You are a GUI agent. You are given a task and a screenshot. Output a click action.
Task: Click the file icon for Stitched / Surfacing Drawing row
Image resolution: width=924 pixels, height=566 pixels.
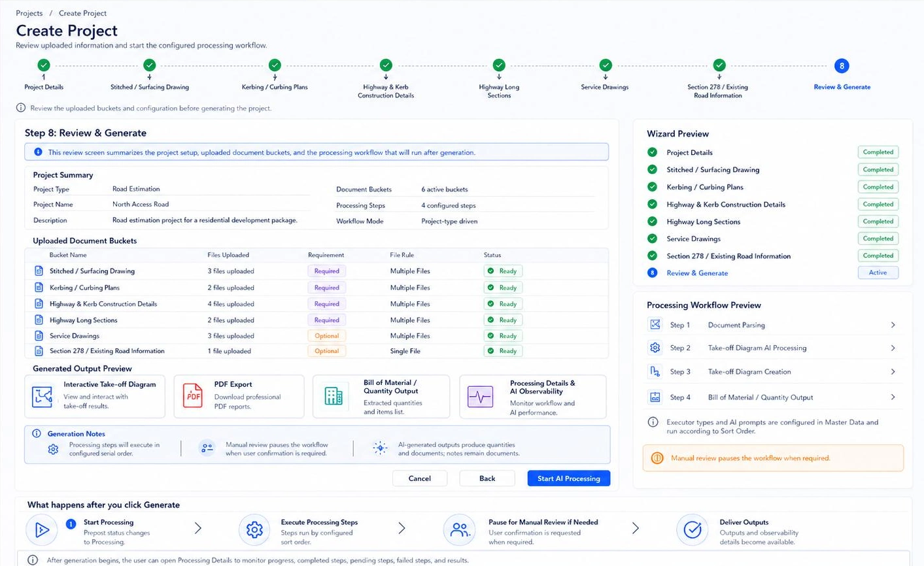(39, 271)
